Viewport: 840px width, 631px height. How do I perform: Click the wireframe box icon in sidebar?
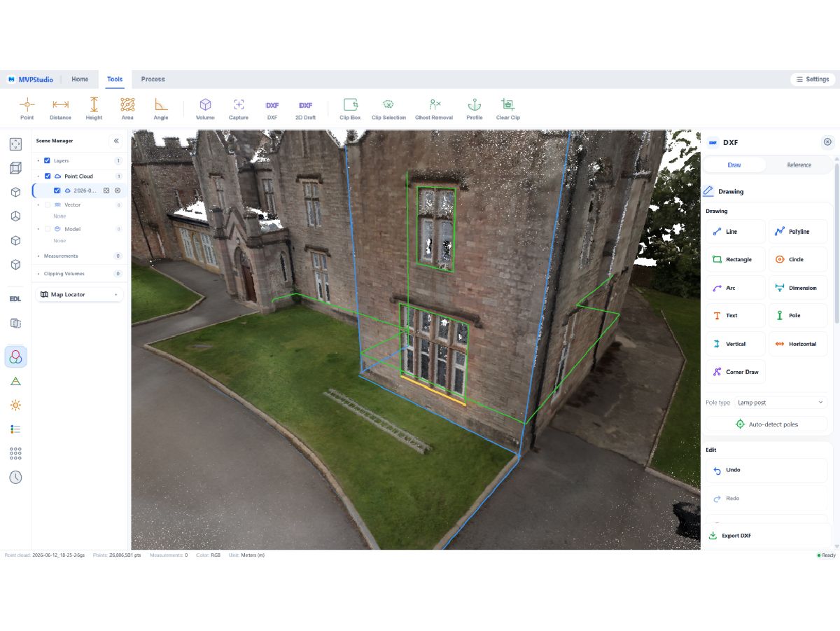coord(15,168)
